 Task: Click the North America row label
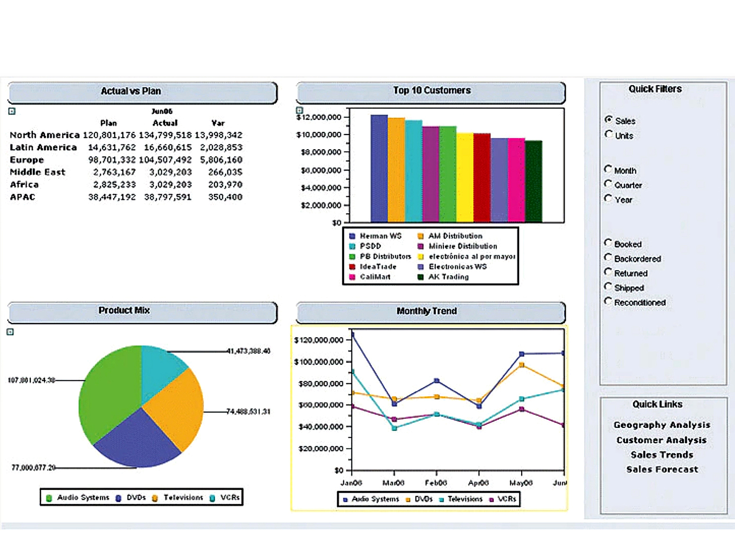pyautogui.click(x=45, y=135)
